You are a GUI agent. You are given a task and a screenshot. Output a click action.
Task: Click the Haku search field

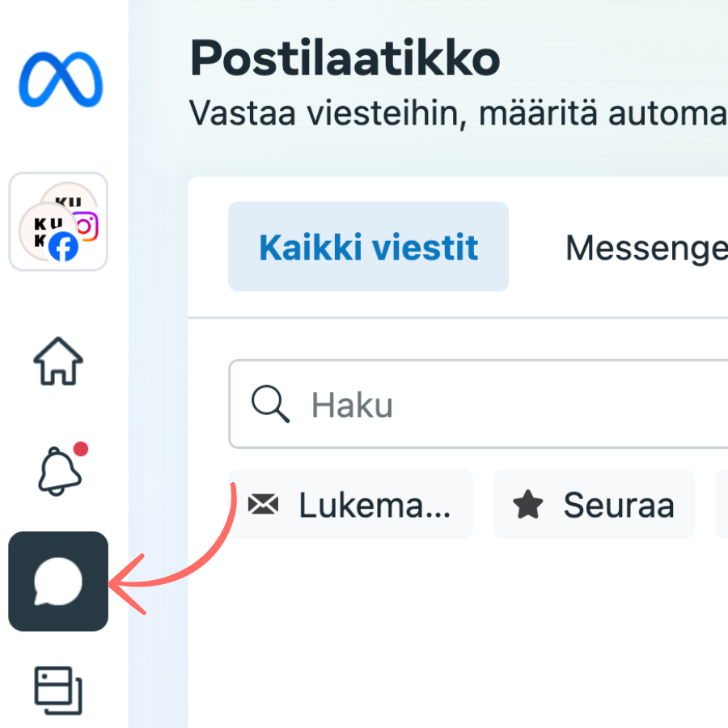pos(478,404)
